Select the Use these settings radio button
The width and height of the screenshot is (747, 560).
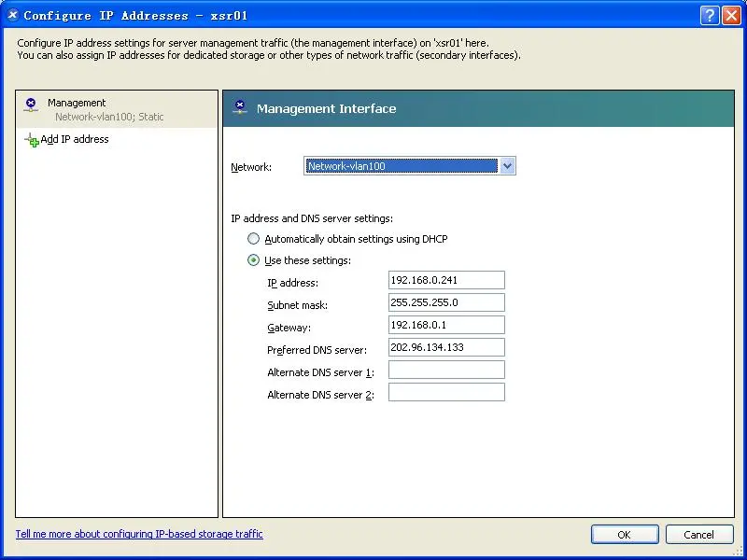(x=253, y=260)
